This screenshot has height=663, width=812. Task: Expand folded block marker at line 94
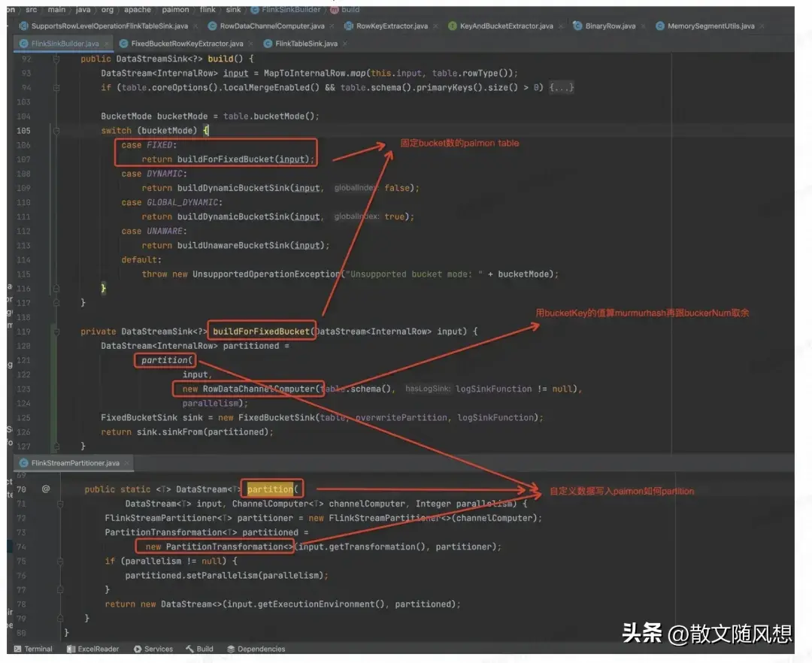point(56,88)
